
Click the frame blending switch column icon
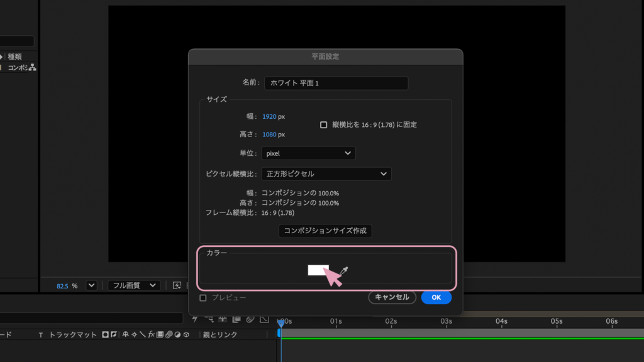click(x=160, y=334)
